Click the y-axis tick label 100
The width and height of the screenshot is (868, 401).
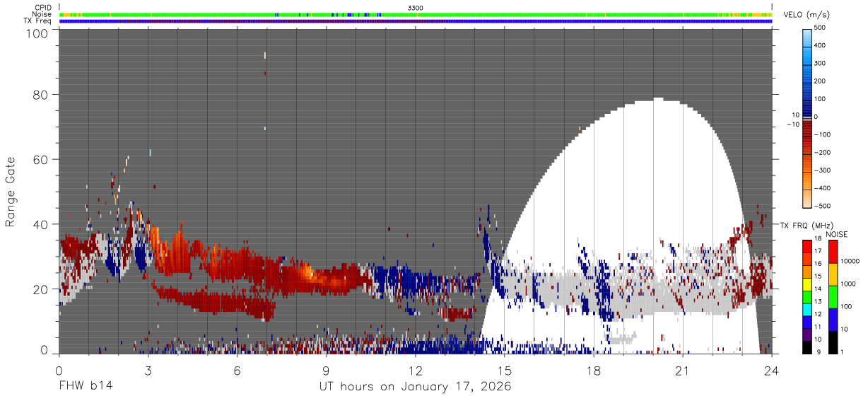tap(36, 33)
